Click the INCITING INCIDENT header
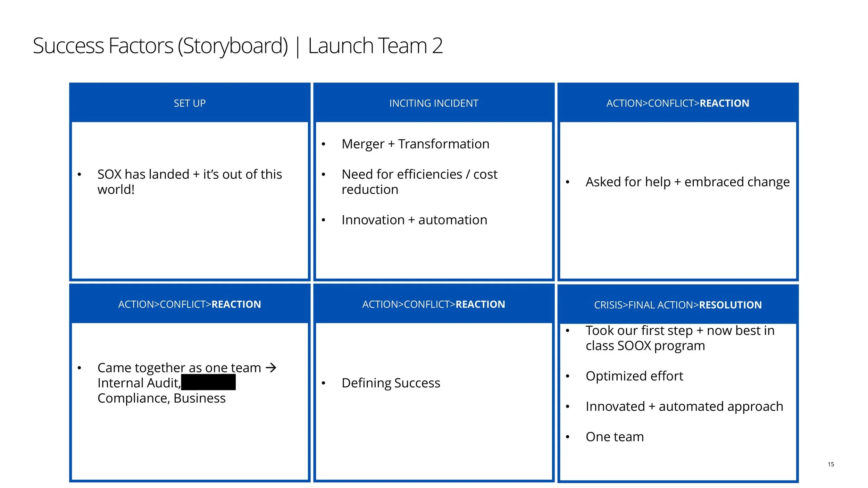This screenshot has width=868, height=488. click(x=433, y=103)
